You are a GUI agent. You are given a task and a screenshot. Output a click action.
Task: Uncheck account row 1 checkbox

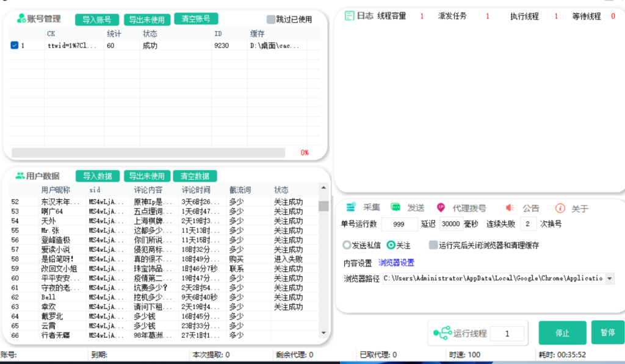[x=14, y=44]
